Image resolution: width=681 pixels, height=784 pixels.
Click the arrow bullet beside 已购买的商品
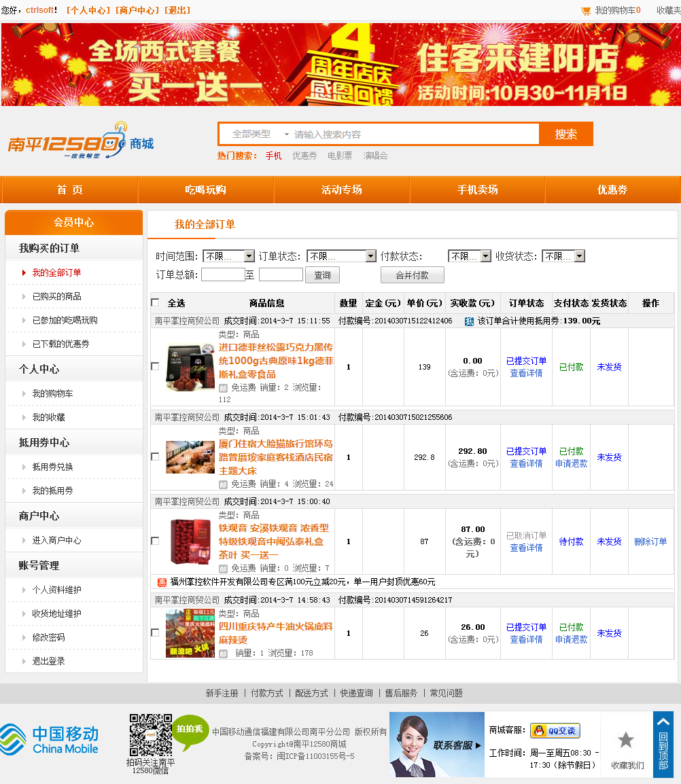point(24,296)
